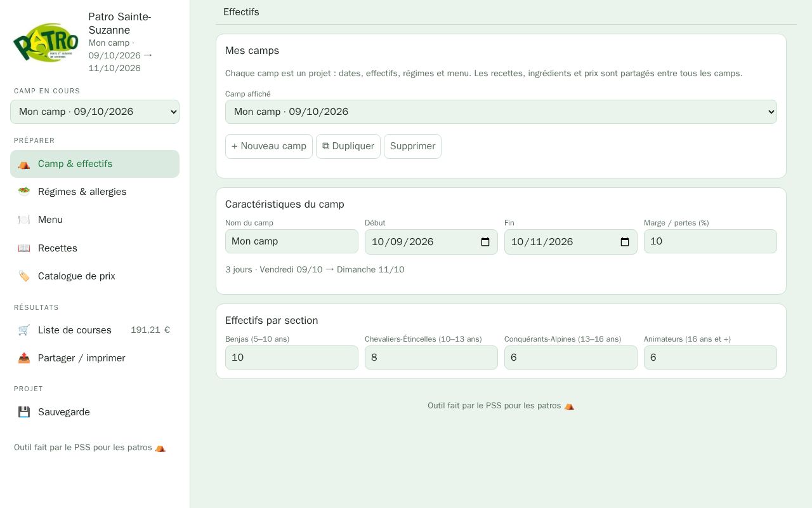
Task: Click the Patro logo image
Action: point(46,43)
